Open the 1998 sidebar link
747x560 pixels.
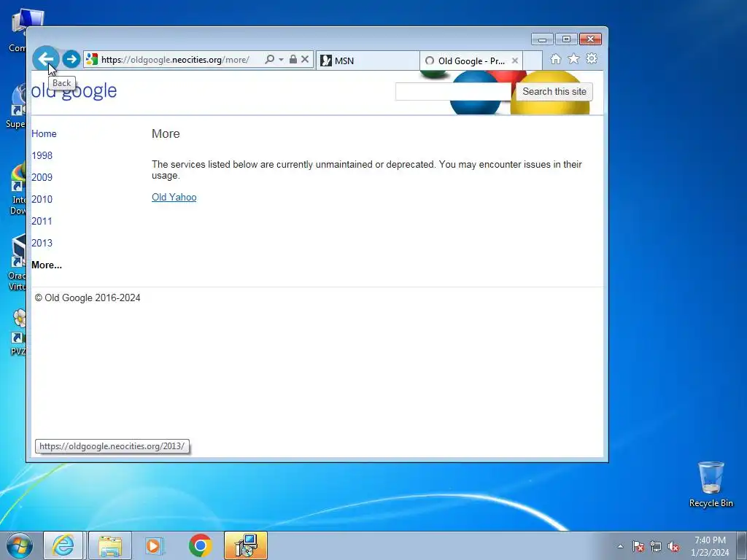[42, 156]
